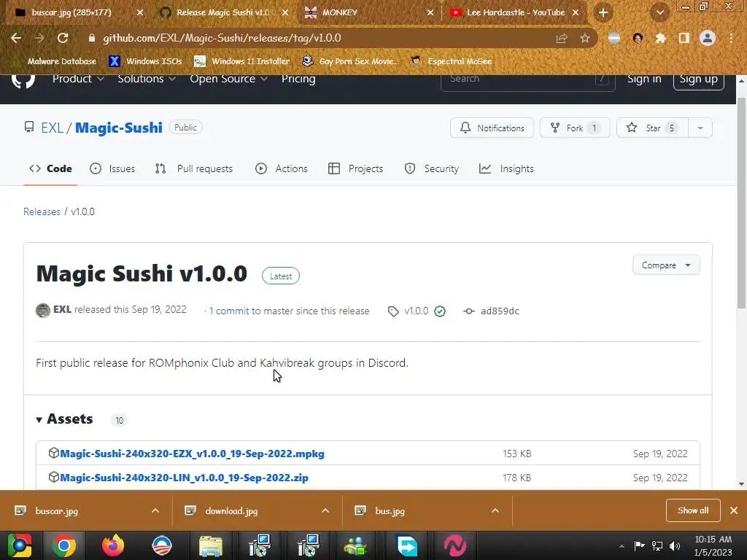Expand the Star lists dropdown arrow
This screenshot has width=747, height=560.
point(700,128)
